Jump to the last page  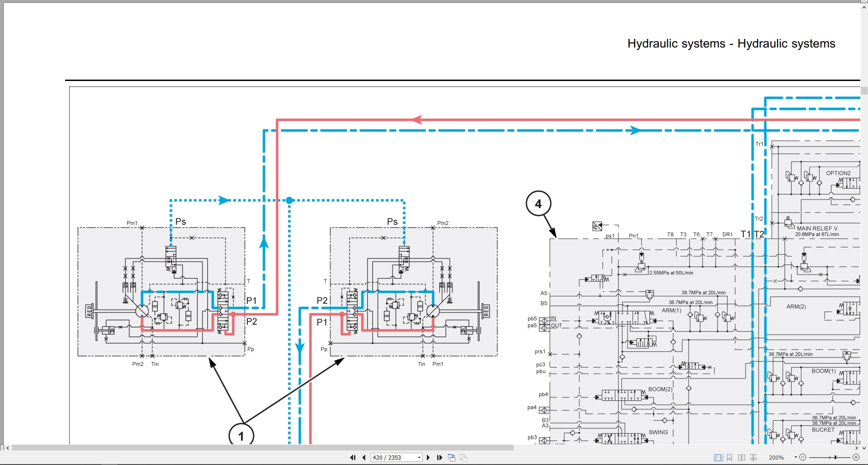[x=439, y=457]
